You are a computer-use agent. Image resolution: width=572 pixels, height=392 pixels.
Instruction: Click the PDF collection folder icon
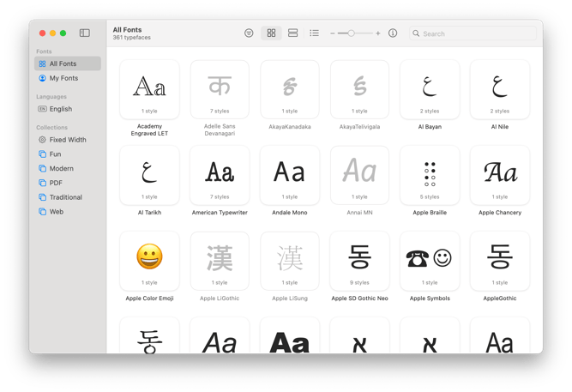point(42,183)
